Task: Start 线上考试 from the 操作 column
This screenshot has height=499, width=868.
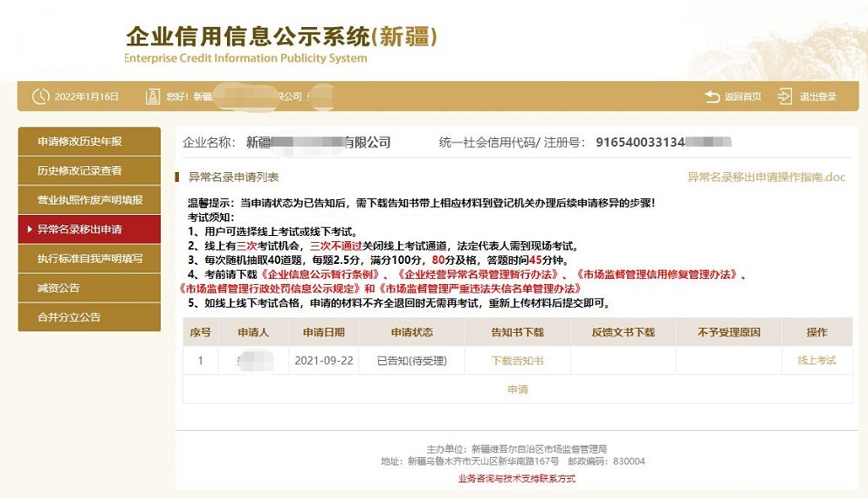Action: (x=816, y=360)
